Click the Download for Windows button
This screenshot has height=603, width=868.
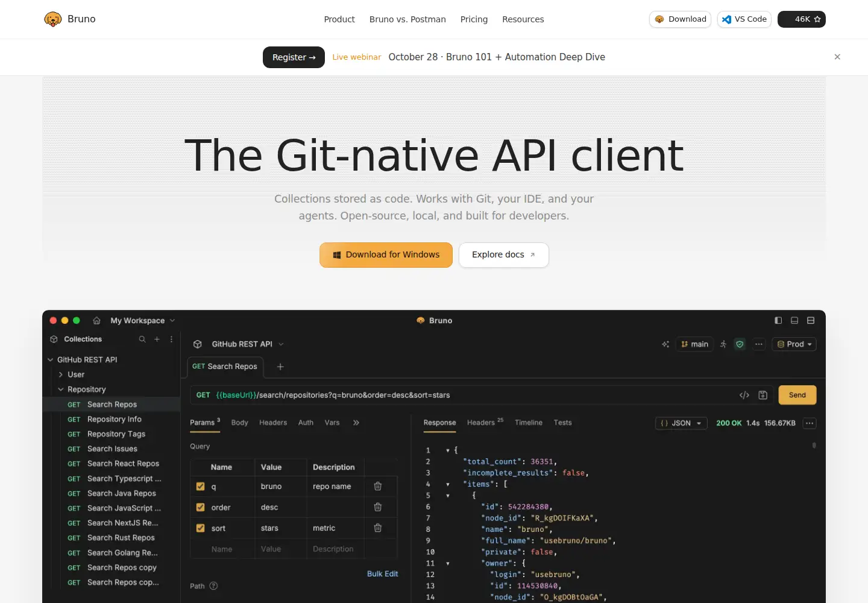coord(386,255)
